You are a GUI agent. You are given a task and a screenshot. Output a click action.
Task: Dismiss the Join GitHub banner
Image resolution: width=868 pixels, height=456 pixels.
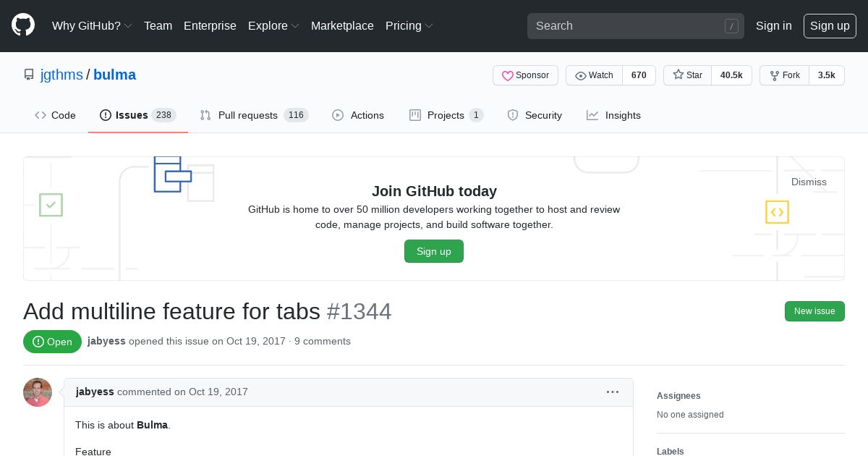pyautogui.click(x=809, y=182)
